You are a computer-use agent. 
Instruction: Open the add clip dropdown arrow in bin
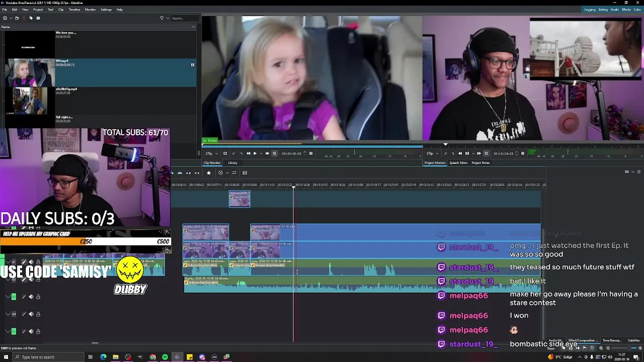[x=11, y=18]
